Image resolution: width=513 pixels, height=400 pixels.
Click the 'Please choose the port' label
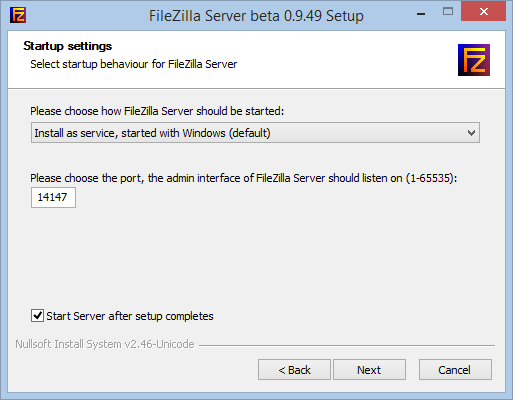87,178
